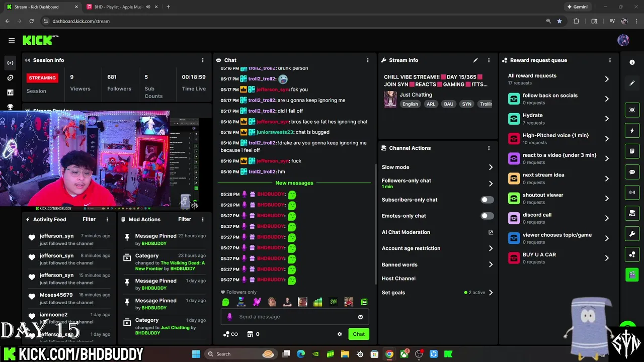This screenshot has height=362, width=644.
Task: Expand Banned words settings
Action: point(491,264)
